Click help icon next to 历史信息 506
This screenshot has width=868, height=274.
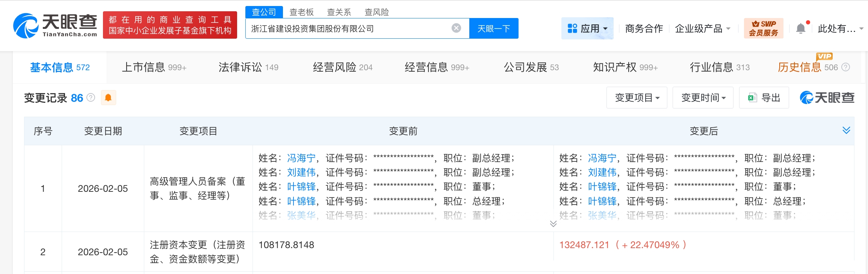pyautogui.click(x=845, y=67)
